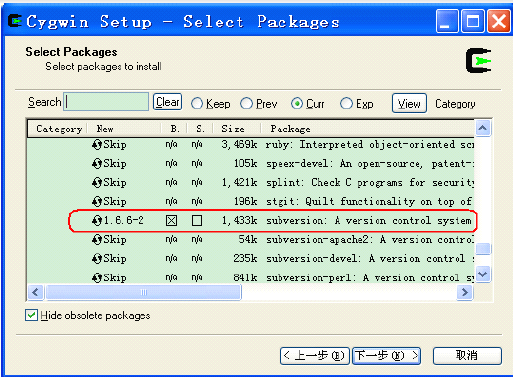Click Skip in the subversion-devel row
The image size is (513, 377).
click(115, 259)
